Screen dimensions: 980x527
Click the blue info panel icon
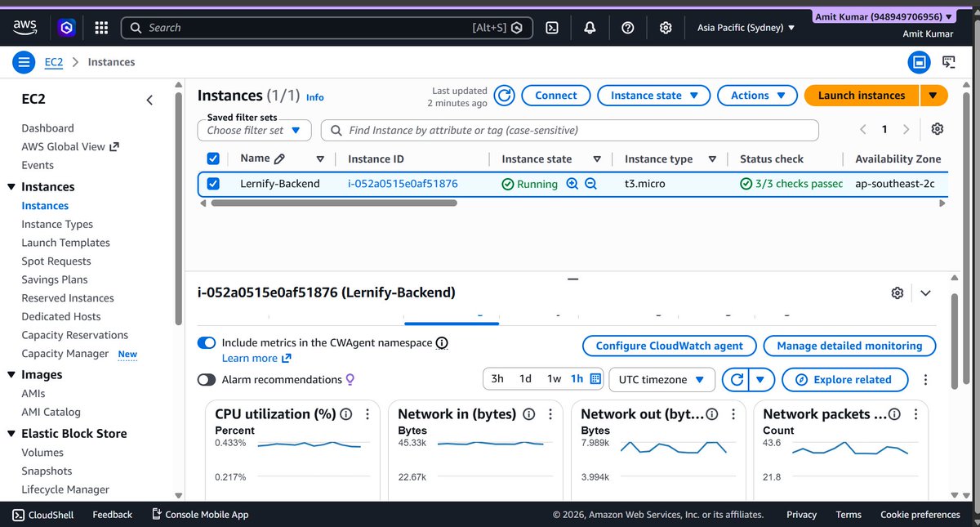919,62
